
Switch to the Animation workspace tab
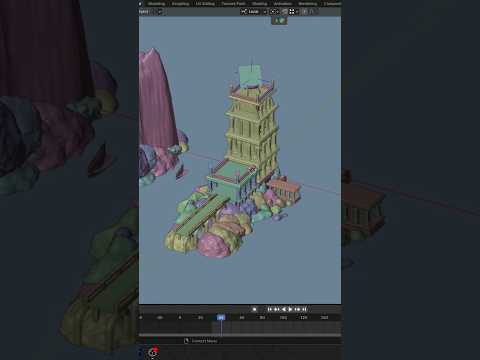coord(283,4)
